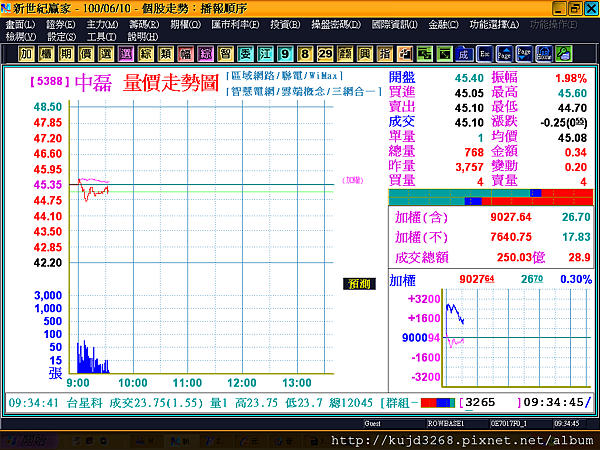Click the 開始 Start button on taskbar

pos(29,440)
